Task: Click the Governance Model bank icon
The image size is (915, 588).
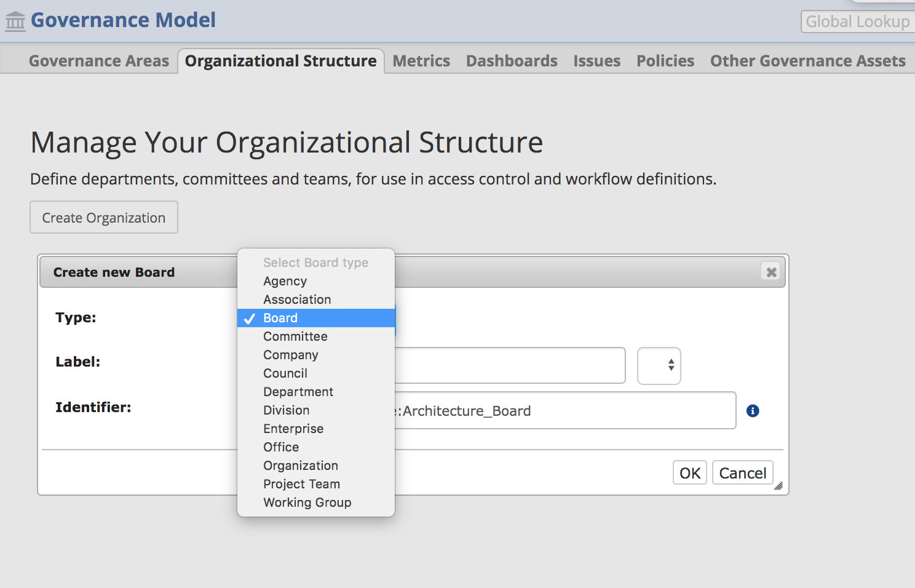Action: [15, 20]
